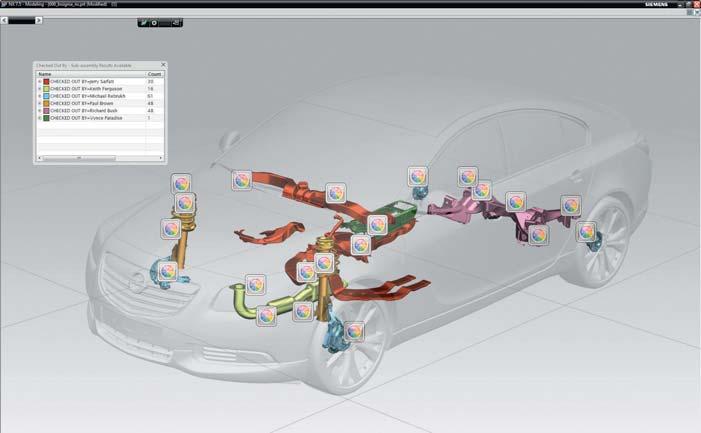Close the NX application window

[697, 4]
